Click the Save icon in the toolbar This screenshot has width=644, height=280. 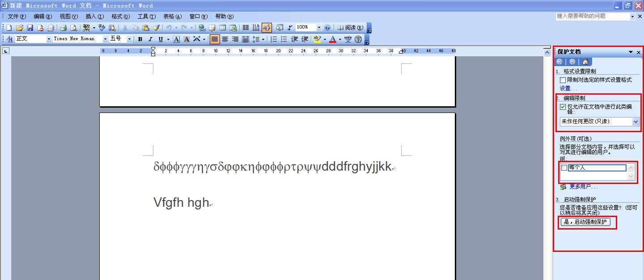(x=30, y=28)
